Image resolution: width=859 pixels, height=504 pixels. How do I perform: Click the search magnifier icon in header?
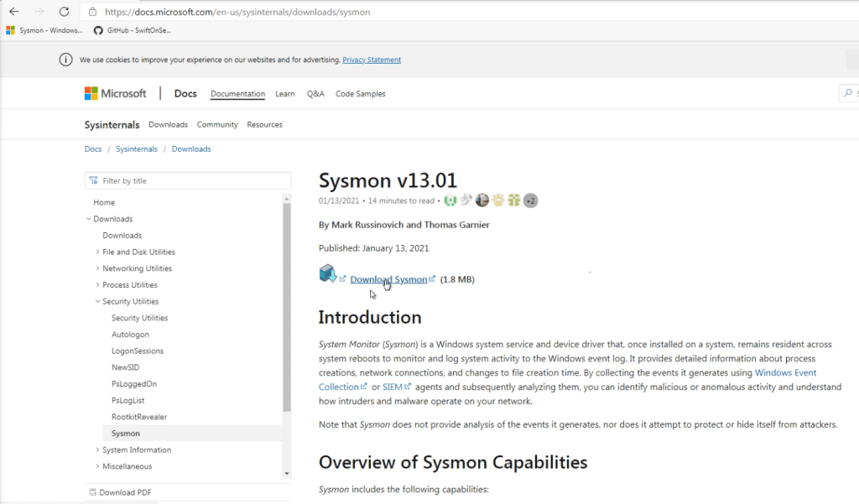tap(847, 94)
